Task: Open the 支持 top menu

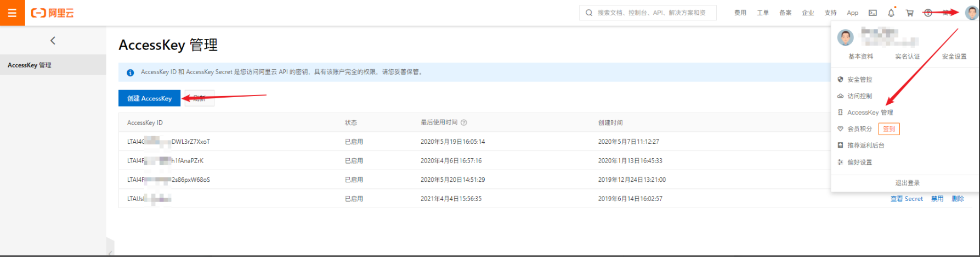Action: (x=830, y=13)
